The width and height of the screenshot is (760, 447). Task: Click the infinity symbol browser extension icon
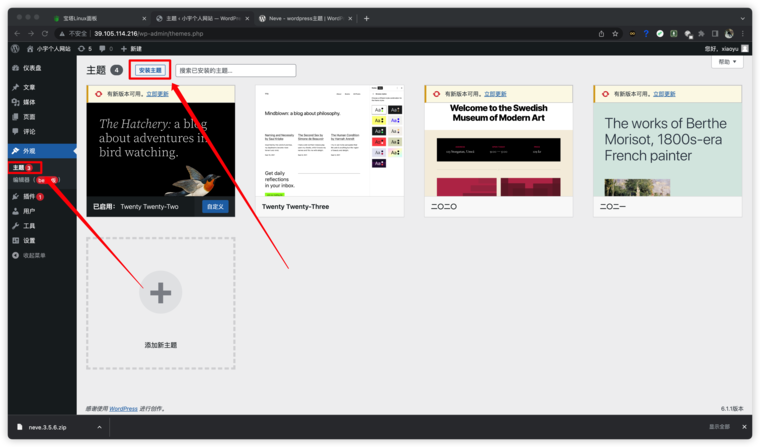[632, 33]
